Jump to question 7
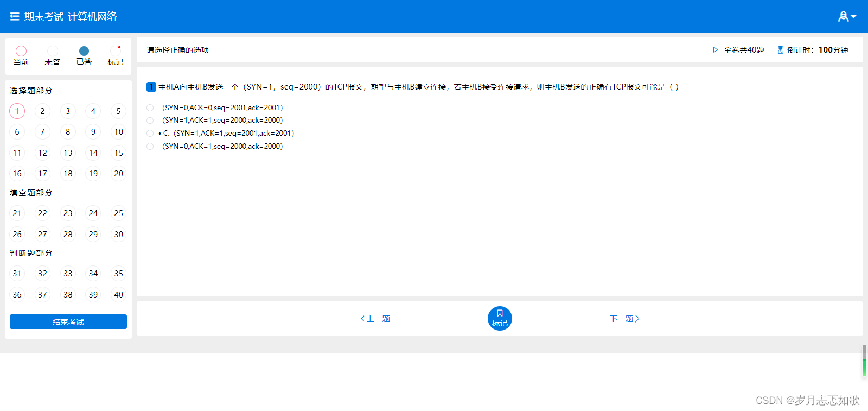Image resolution: width=868 pixels, height=411 pixels. (x=42, y=132)
